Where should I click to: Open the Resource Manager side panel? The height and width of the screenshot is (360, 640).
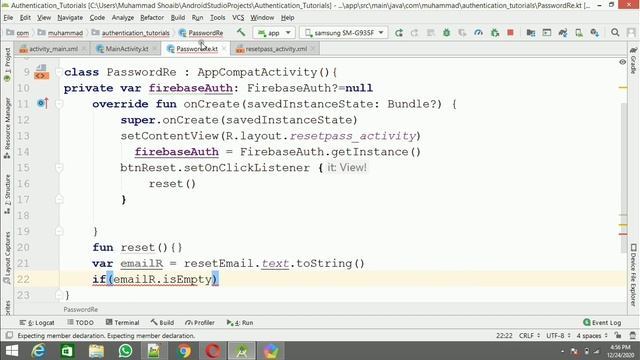[7, 128]
